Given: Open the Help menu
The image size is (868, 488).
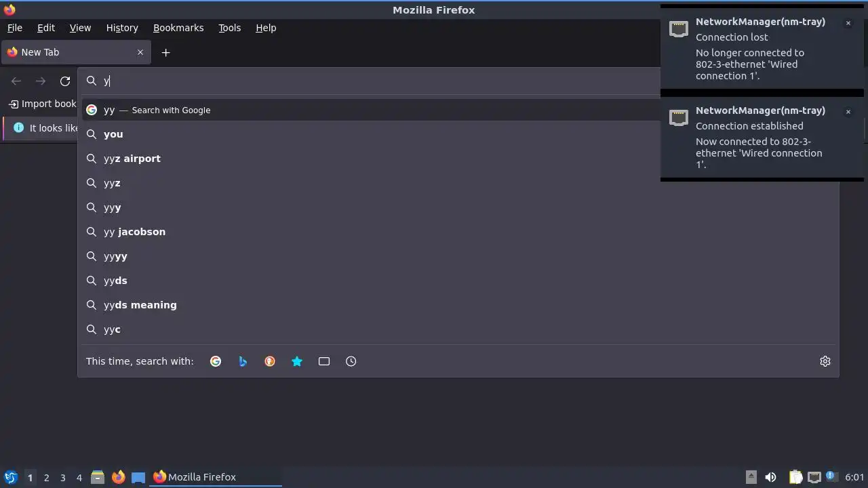Looking at the screenshot, I should click(x=266, y=28).
